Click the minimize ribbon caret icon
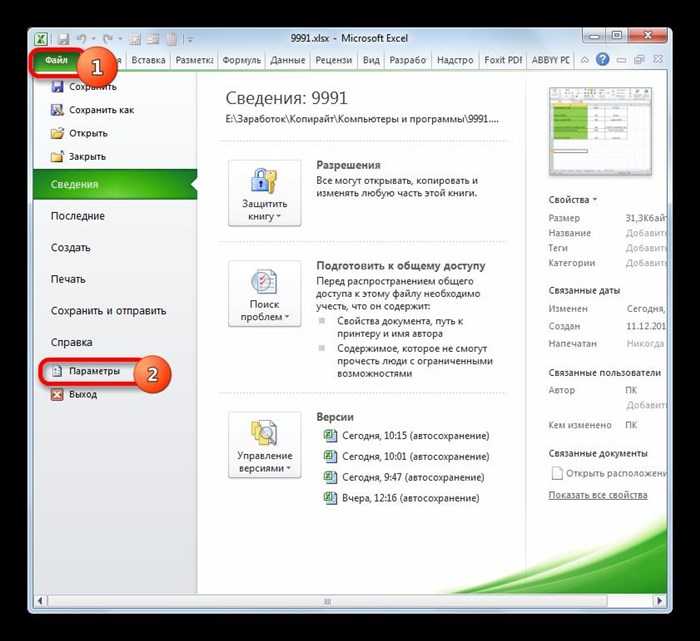 tap(584, 60)
